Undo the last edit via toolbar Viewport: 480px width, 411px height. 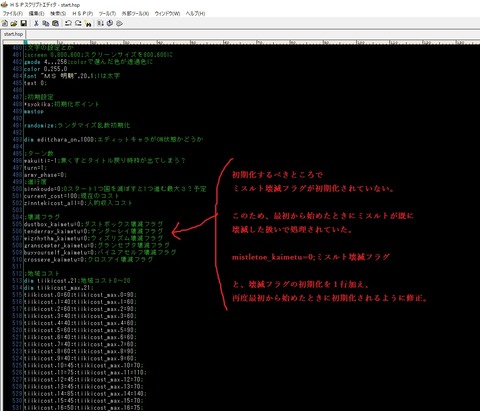[68, 23]
